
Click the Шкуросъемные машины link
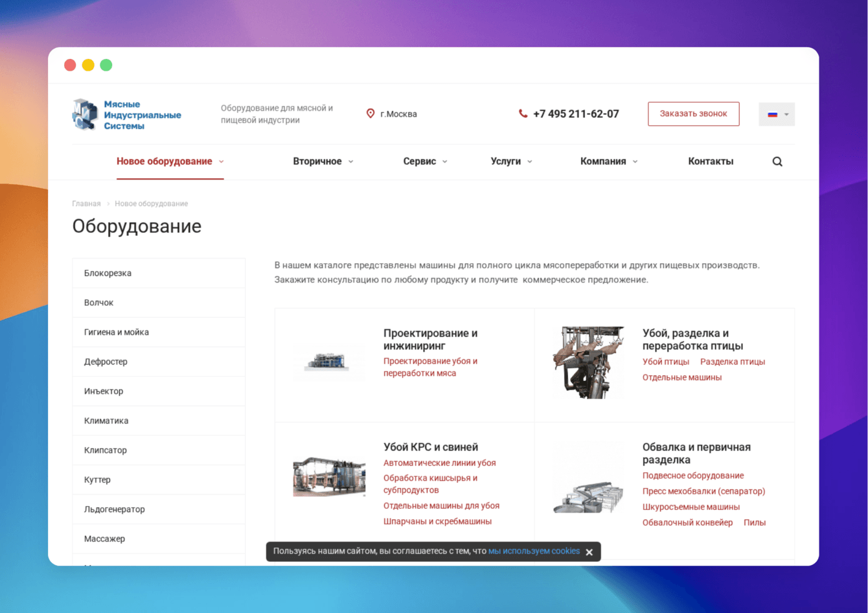tap(691, 507)
